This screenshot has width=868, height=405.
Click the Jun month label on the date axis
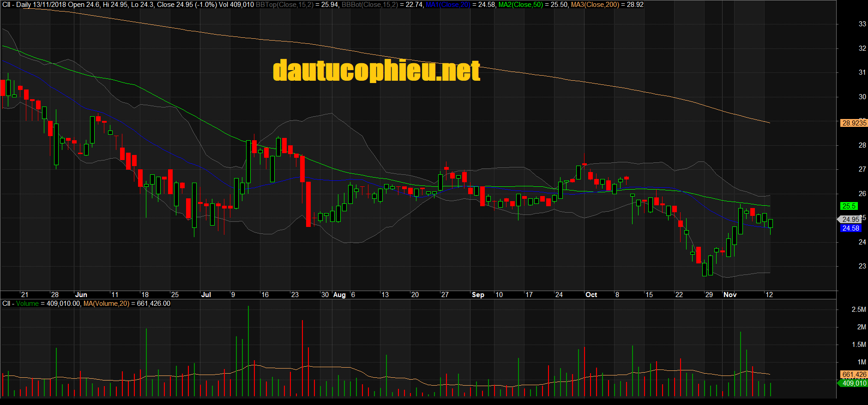(81, 295)
